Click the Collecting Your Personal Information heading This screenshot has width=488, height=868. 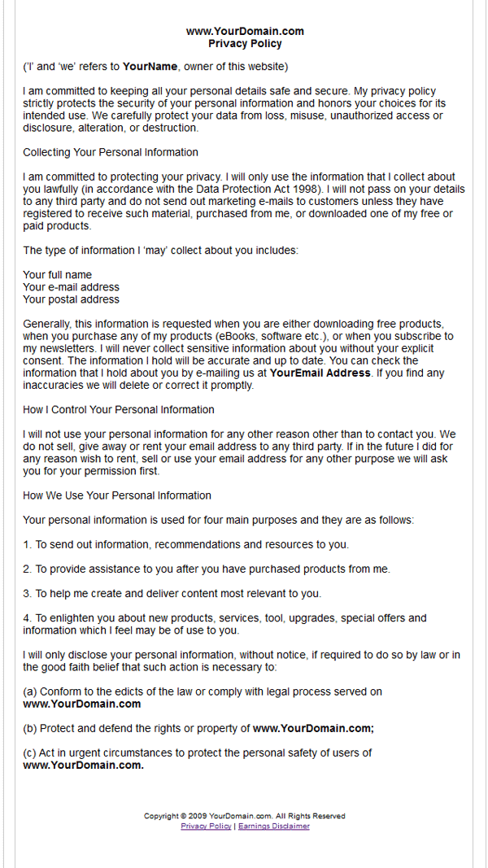[x=111, y=152]
